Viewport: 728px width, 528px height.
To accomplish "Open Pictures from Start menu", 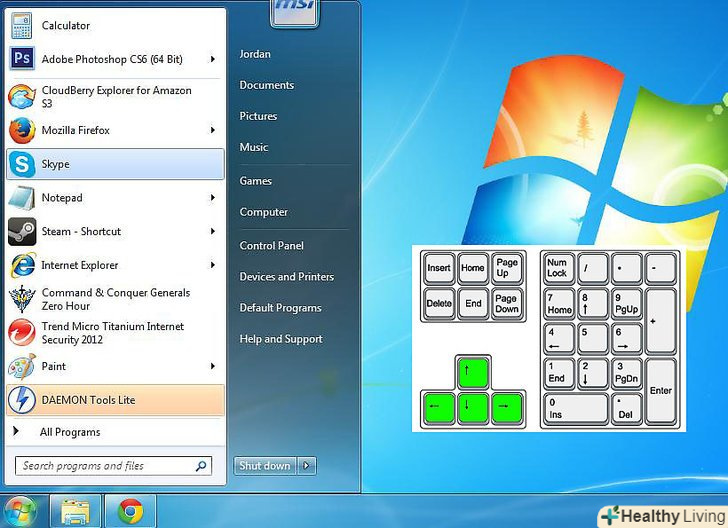I will pyautogui.click(x=258, y=116).
